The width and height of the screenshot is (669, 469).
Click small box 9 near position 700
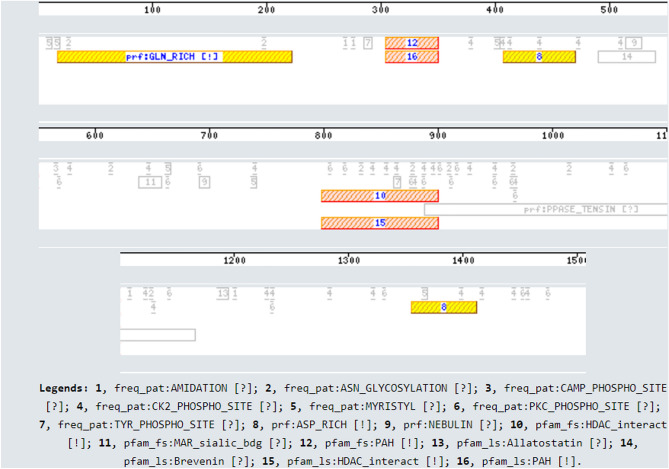[204, 182]
